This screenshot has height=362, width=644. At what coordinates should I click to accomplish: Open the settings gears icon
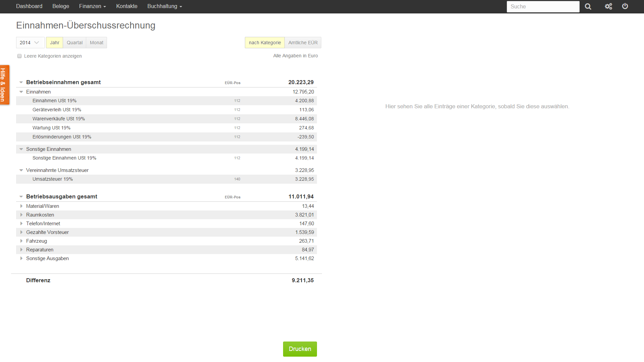[x=608, y=7]
